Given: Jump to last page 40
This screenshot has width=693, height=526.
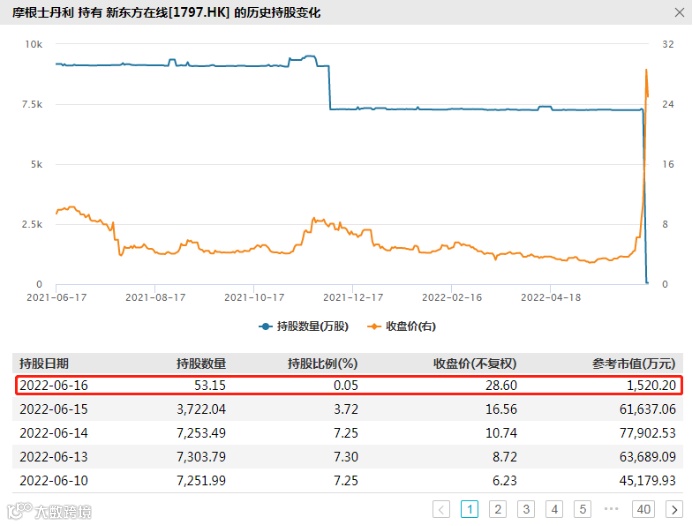Looking at the screenshot, I should [643, 509].
